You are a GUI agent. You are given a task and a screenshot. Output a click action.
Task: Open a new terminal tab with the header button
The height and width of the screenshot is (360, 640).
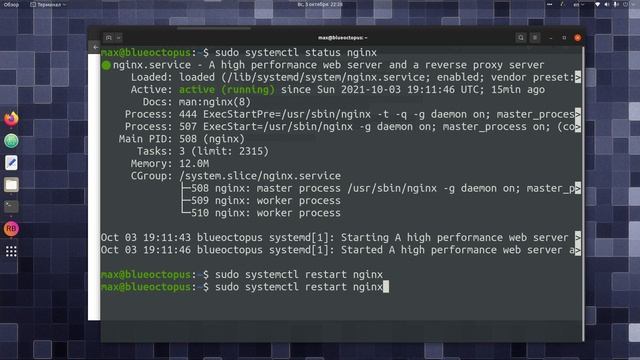click(109, 38)
